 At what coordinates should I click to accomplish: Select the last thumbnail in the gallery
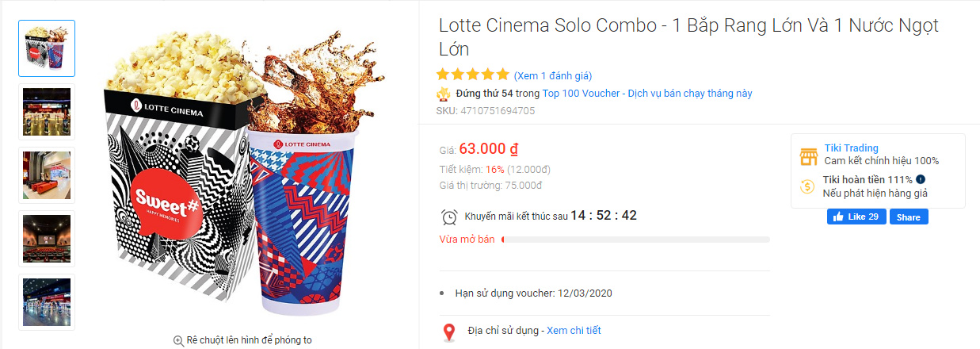[47, 302]
